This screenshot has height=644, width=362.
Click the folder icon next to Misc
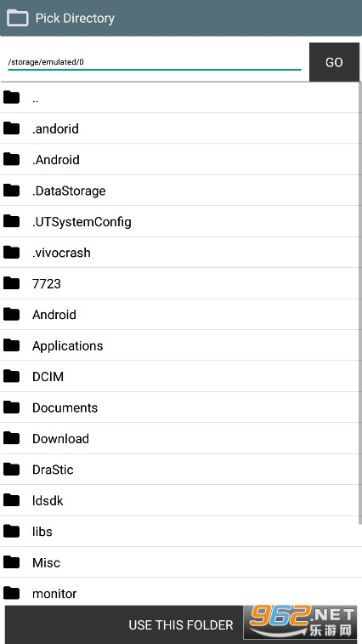(x=12, y=561)
